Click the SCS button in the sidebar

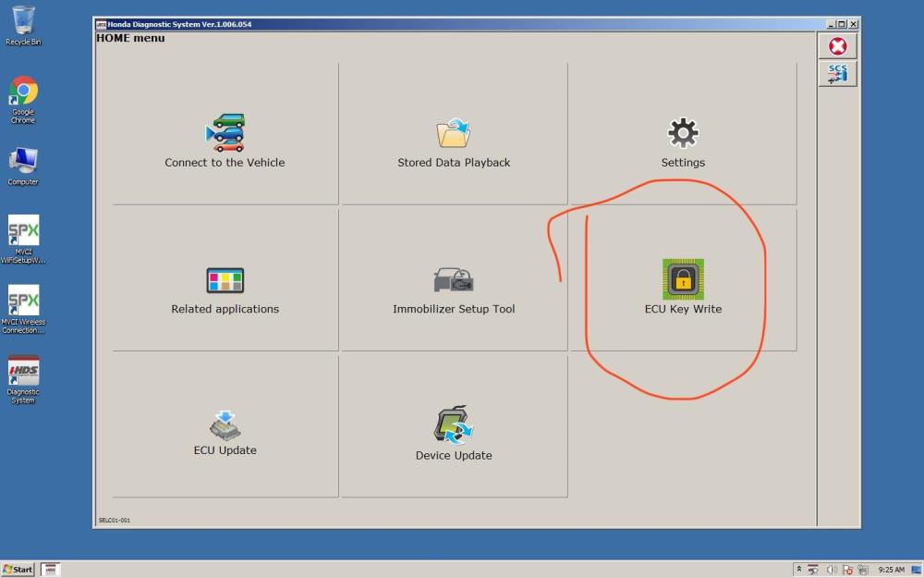click(837, 74)
